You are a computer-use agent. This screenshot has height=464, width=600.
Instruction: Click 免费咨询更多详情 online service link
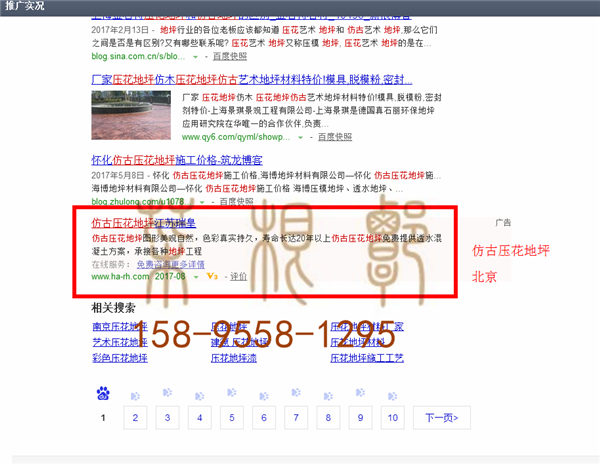coord(170,264)
